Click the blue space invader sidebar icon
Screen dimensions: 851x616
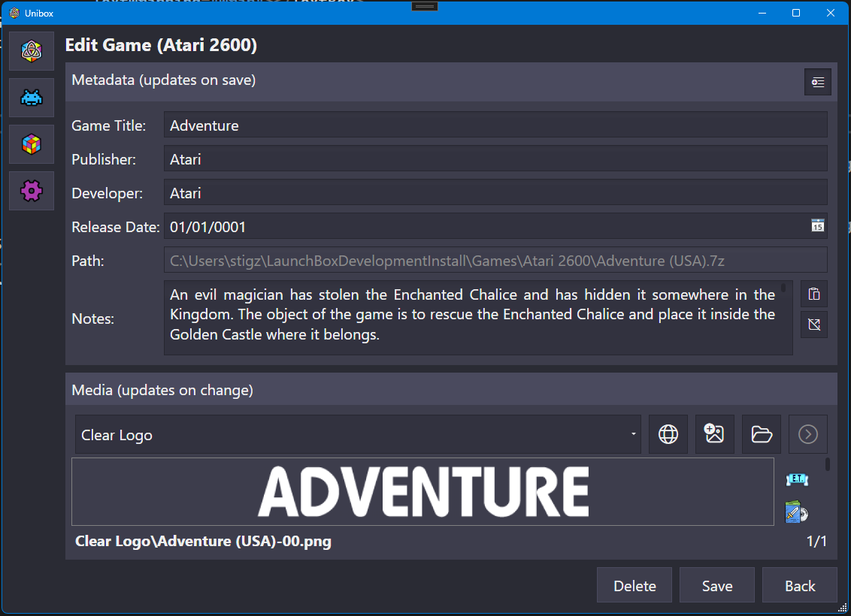[x=32, y=98]
